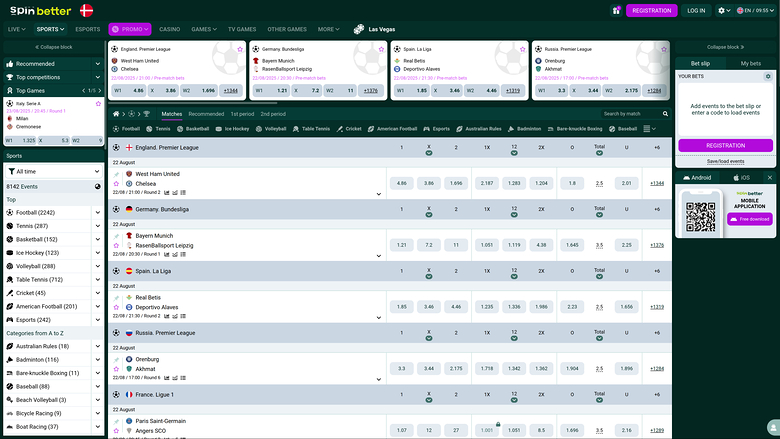
Task: Select Volleyball in the sport filter bar
Action: (x=271, y=129)
